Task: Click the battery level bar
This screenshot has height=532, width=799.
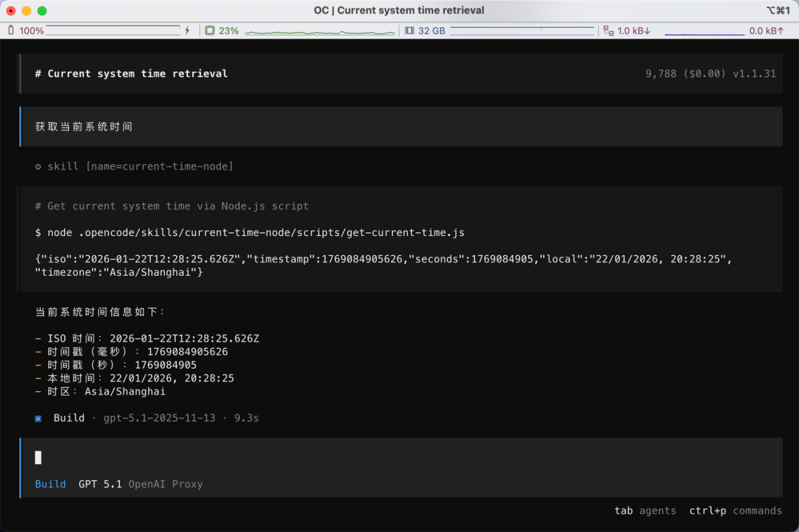Action: pos(112,30)
